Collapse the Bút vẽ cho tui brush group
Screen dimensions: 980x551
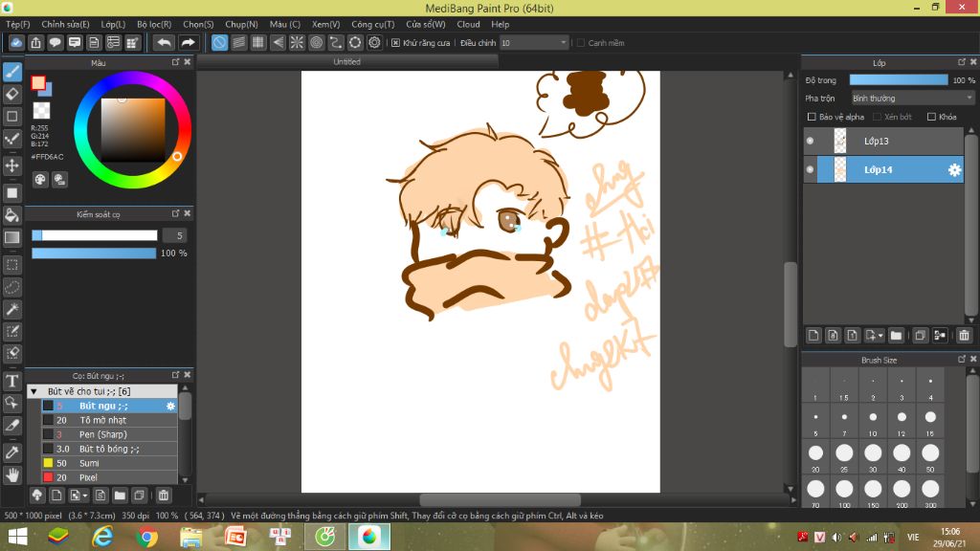click(x=33, y=391)
